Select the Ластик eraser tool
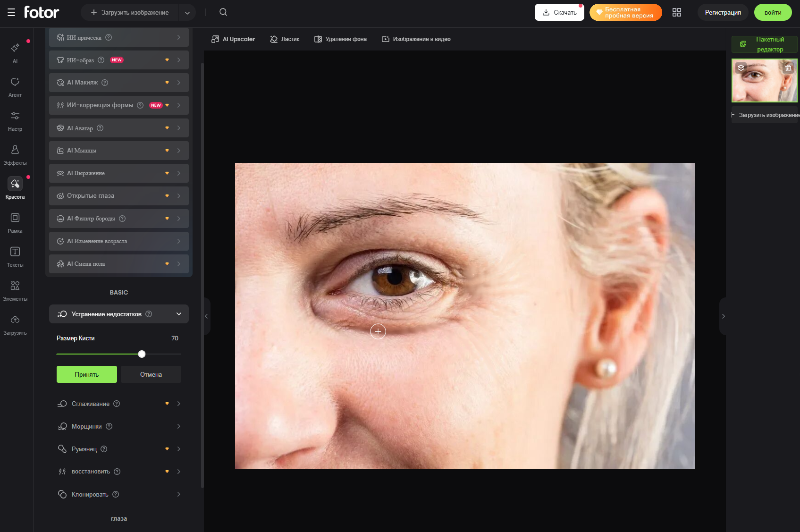The image size is (800, 532). pos(285,39)
